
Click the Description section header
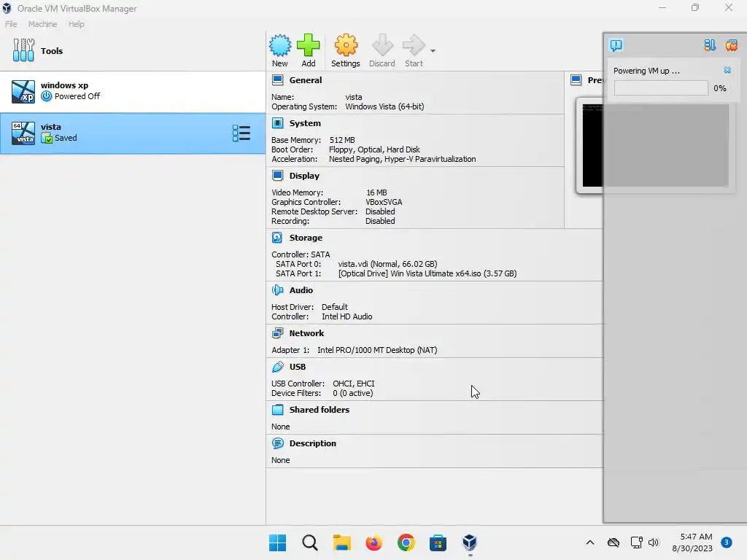pyautogui.click(x=312, y=443)
